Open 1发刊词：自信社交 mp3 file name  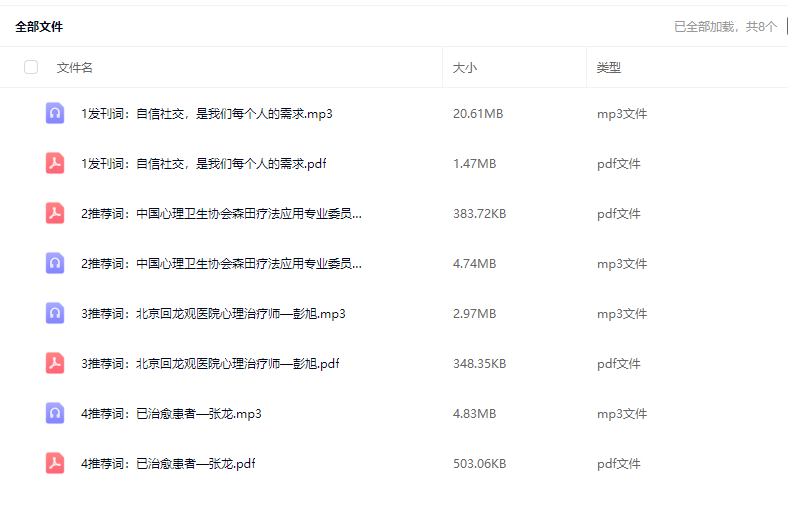click(207, 114)
